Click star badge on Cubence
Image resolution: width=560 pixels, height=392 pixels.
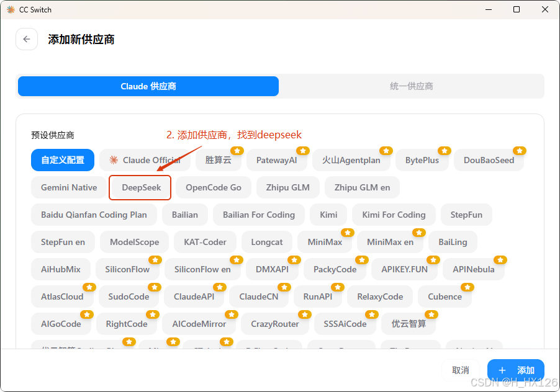(467, 287)
